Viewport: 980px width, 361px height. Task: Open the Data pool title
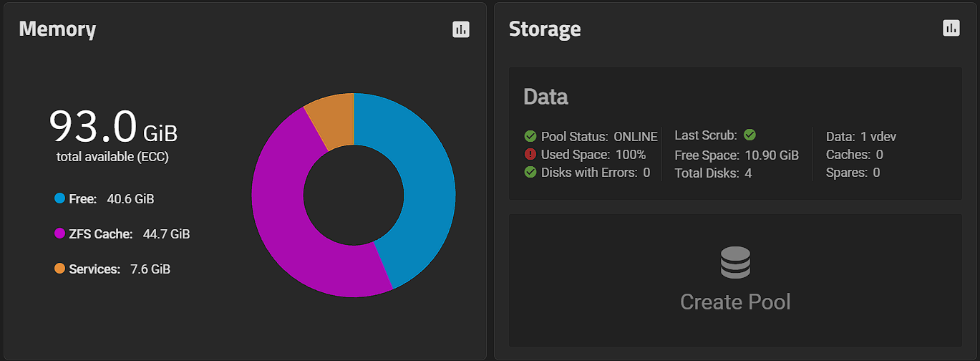pyautogui.click(x=546, y=97)
